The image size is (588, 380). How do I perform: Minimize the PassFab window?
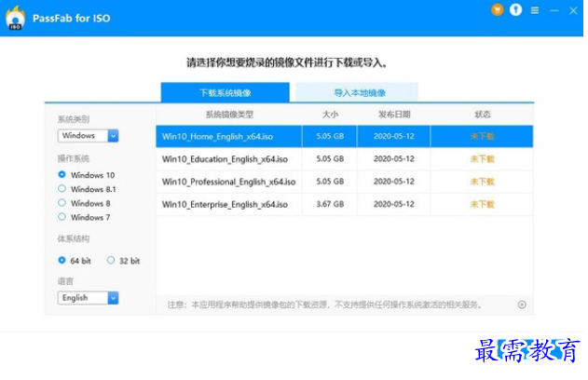click(554, 11)
